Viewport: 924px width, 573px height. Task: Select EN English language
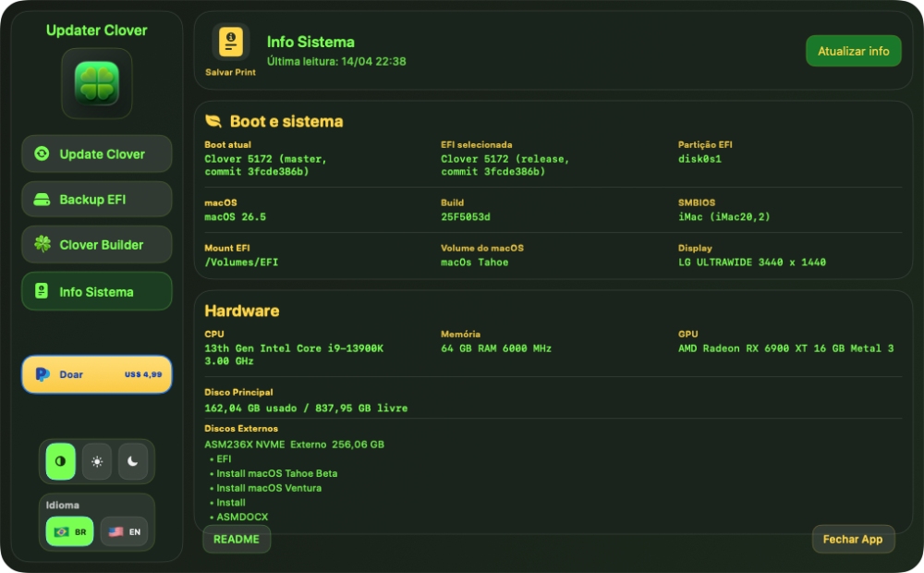[x=124, y=531]
